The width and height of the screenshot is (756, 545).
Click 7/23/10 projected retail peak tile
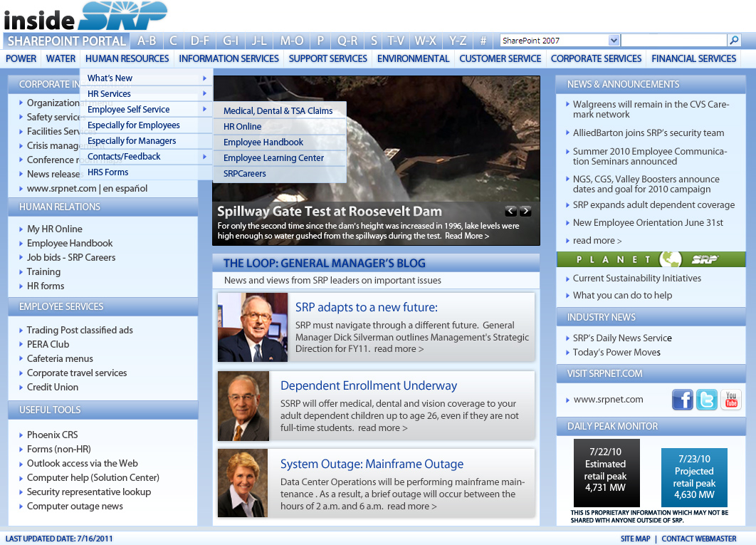point(694,477)
